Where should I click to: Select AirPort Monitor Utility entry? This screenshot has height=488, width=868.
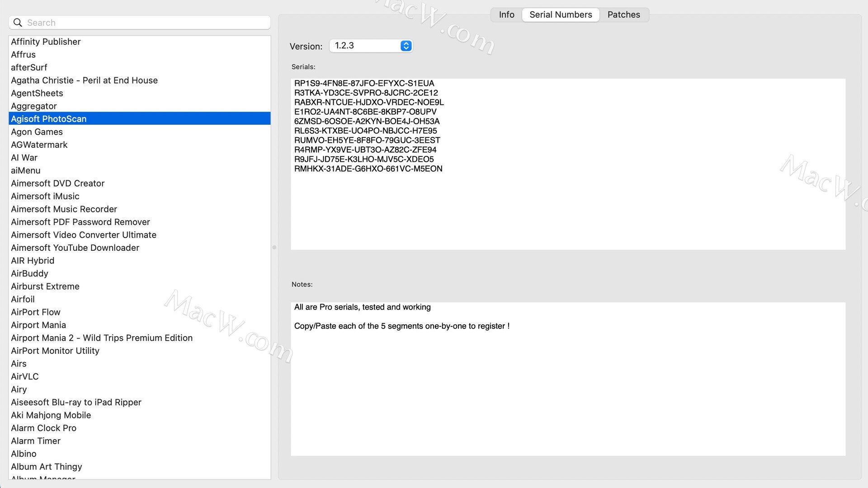point(140,351)
